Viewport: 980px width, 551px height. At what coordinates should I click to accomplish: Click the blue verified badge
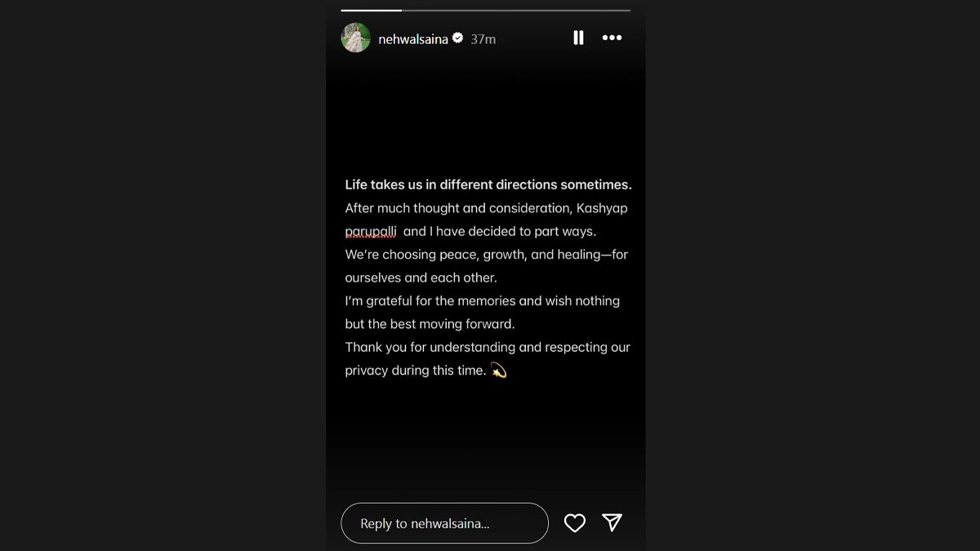click(458, 38)
